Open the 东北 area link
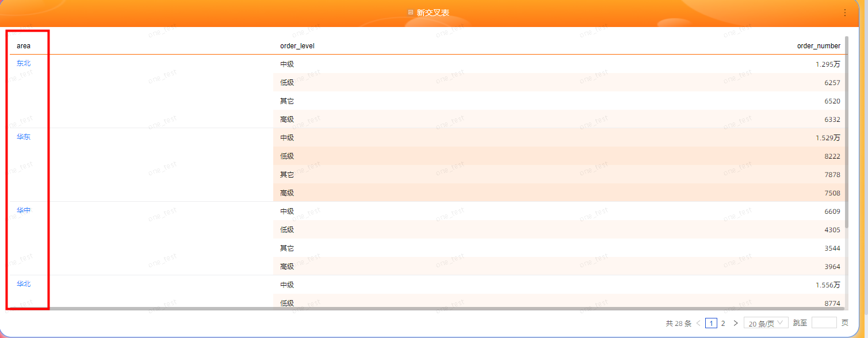 click(24, 63)
